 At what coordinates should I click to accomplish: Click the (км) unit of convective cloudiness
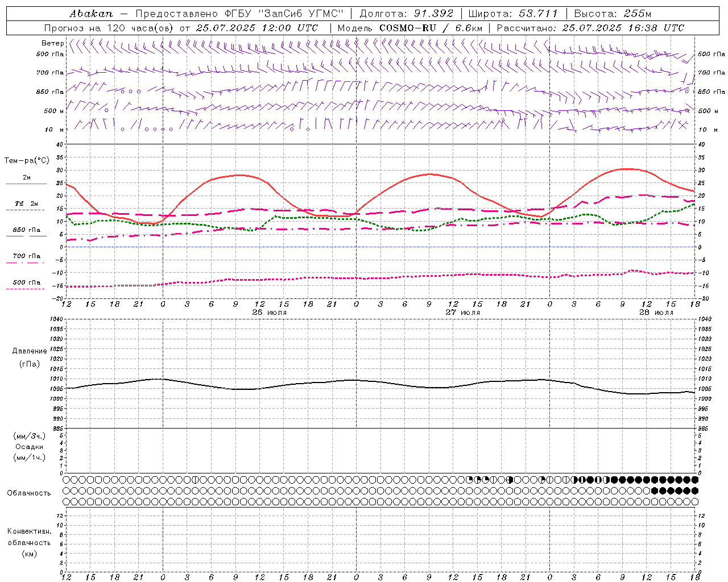point(29,554)
